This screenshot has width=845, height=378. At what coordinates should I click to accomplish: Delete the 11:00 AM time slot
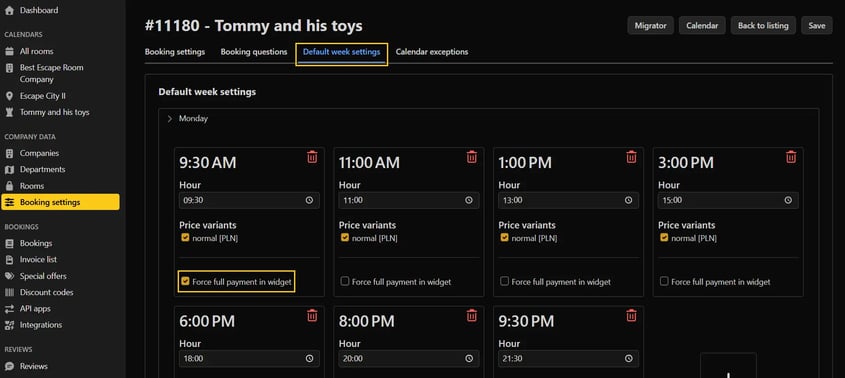(472, 157)
